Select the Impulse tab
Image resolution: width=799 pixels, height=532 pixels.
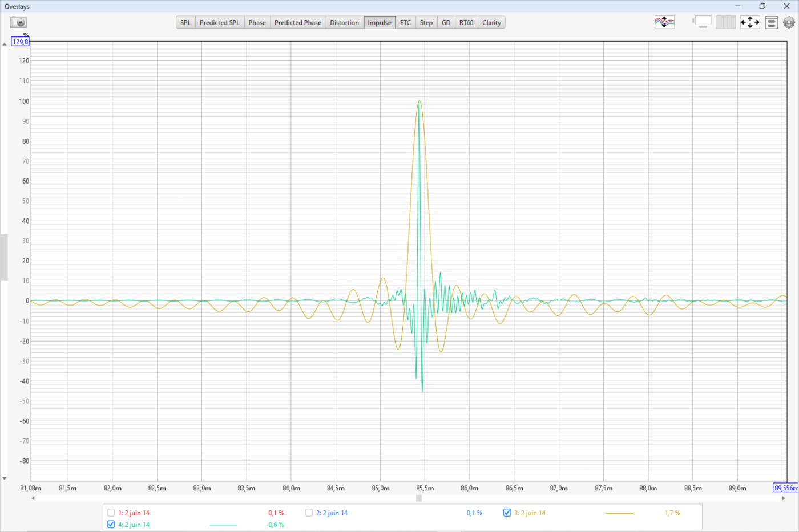(380, 23)
